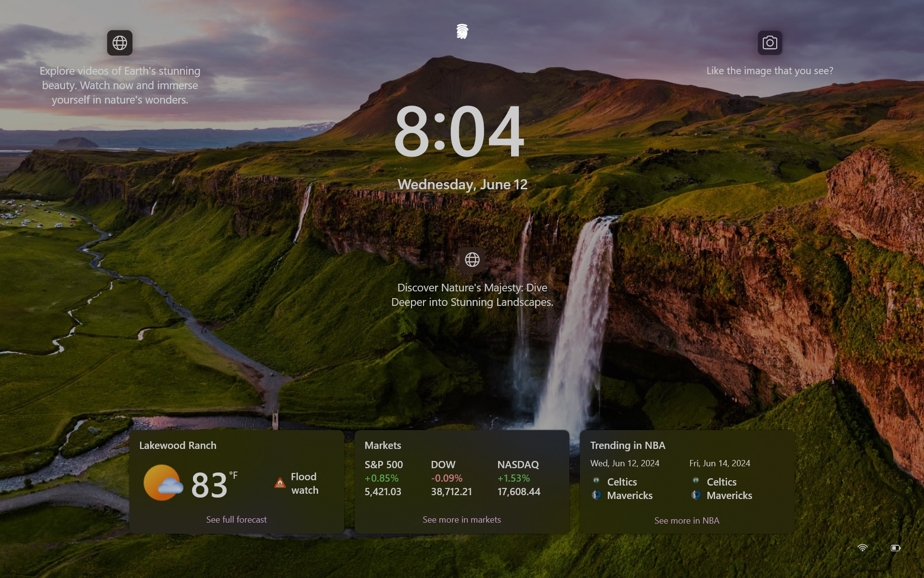This screenshot has width=924, height=578.
Task: Click the 83°F temperature reading
Action: pos(210,485)
